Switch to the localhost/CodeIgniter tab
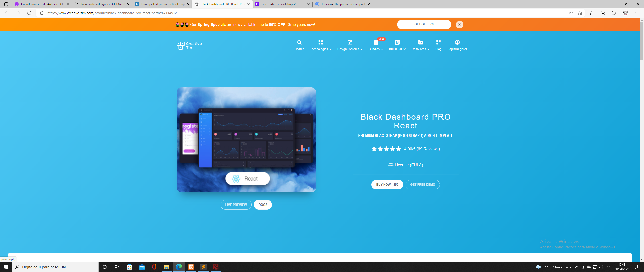This screenshot has height=272, width=644. (x=102, y=4)
